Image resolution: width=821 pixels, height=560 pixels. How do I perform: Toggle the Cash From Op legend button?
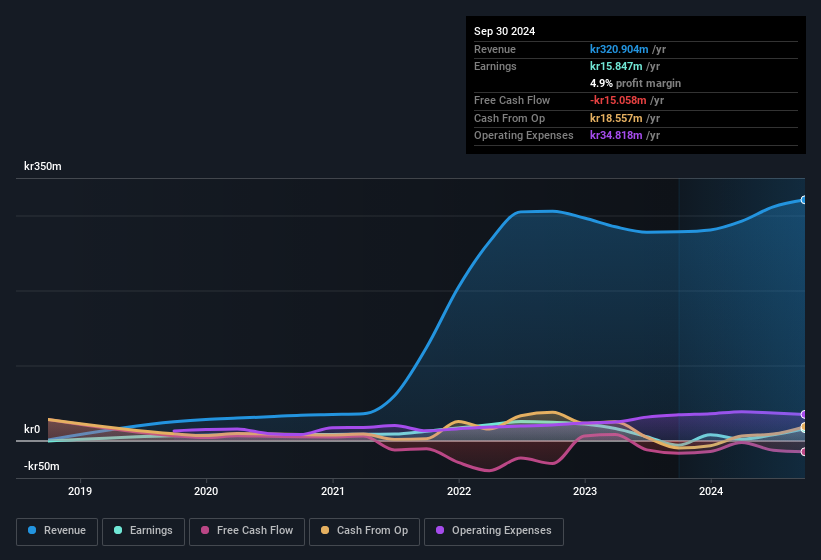coord(364,531)
